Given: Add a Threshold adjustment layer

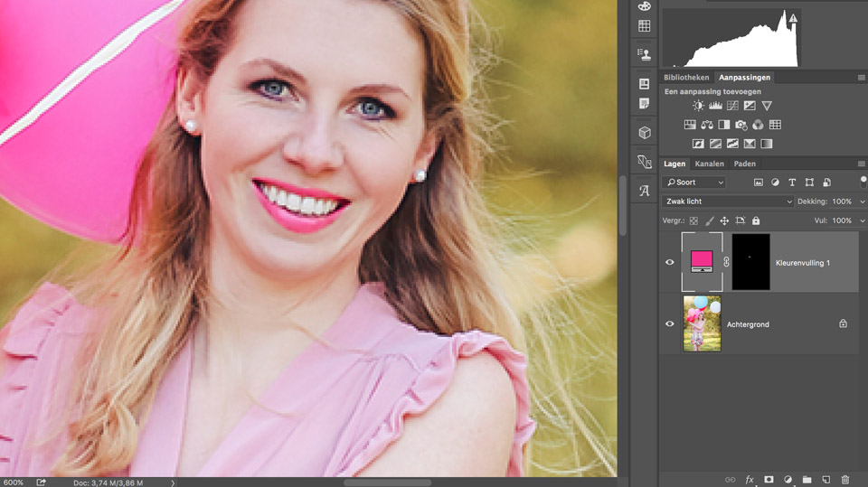Looking at the screenshot, I should tap(732, 144).
